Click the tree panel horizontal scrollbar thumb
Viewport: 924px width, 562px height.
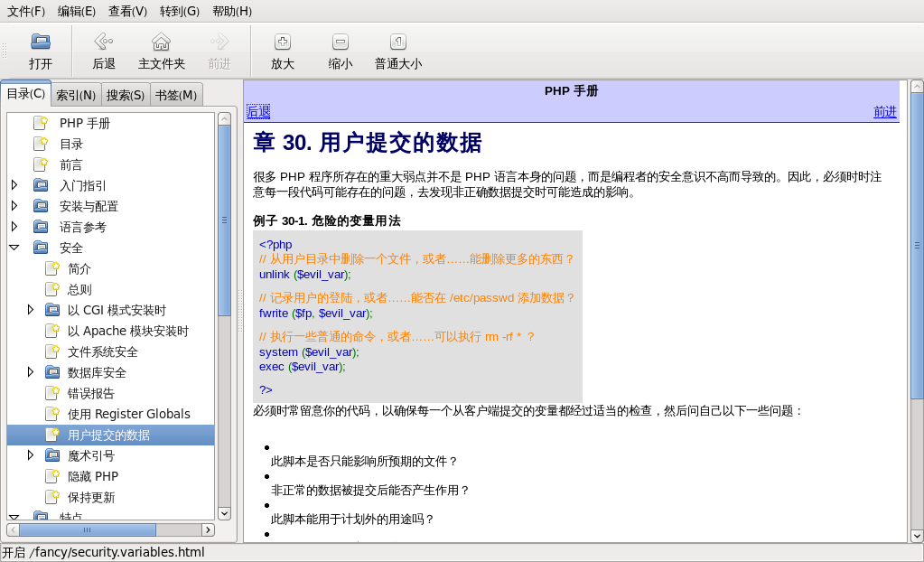(88, 529)
